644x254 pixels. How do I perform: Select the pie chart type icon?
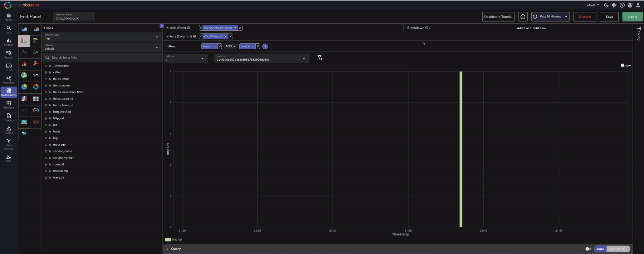point(24,87)
